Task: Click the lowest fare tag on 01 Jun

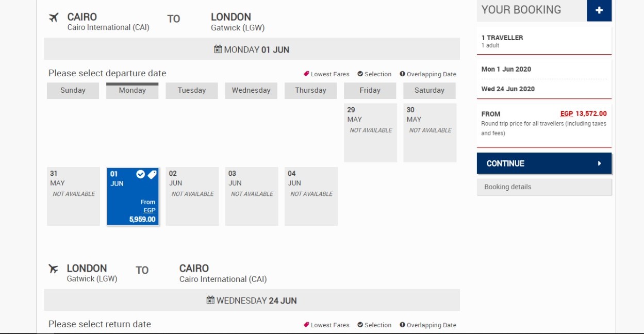Action: click(152, 175)
